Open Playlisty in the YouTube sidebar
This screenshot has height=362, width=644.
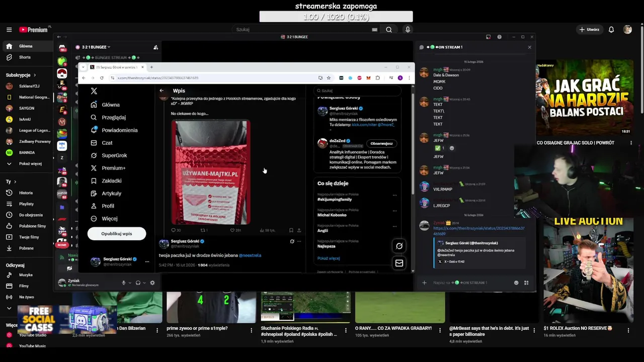26,204
